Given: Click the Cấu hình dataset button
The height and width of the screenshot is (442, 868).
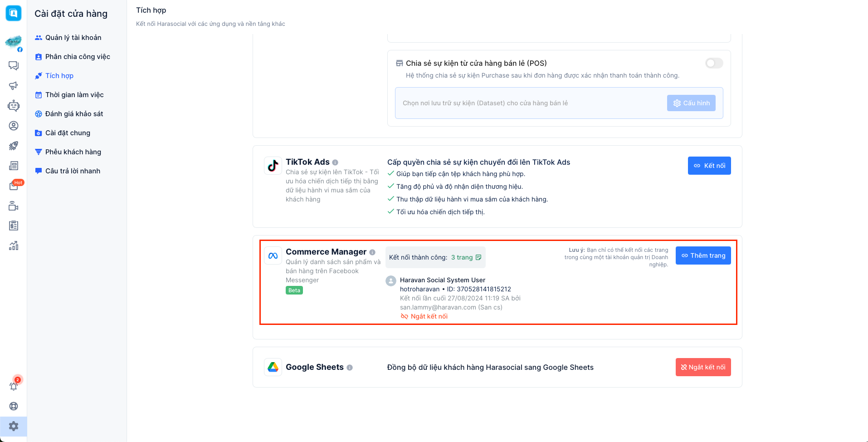Looking at the screenshot, I should point(691,103).
